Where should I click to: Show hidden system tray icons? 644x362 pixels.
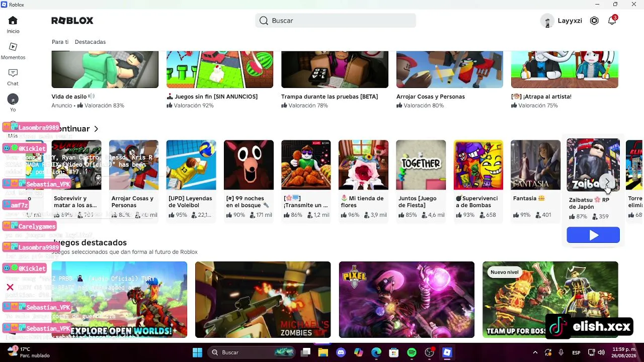[x=535, y=352]
